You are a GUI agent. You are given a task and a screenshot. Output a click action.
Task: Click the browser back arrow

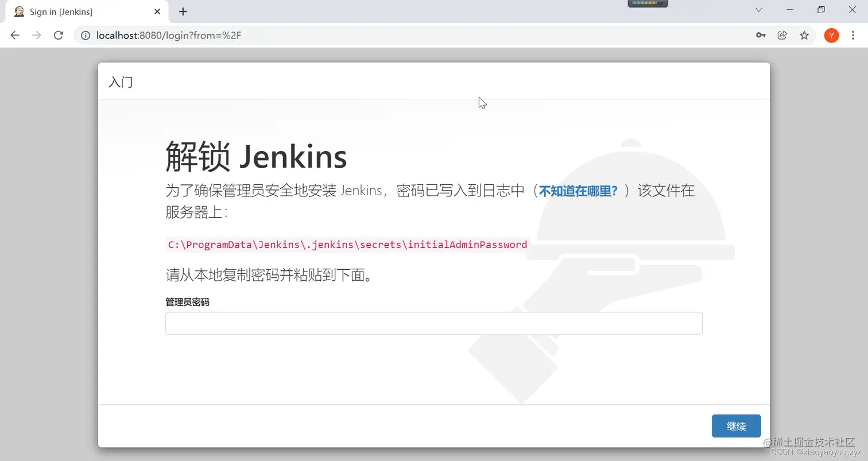coord(14,35)
